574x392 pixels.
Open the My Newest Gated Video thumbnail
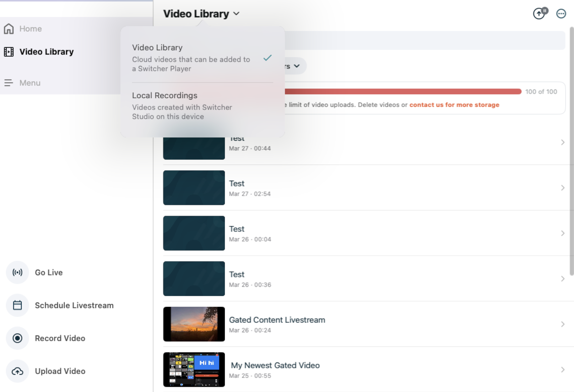point(194,370)
